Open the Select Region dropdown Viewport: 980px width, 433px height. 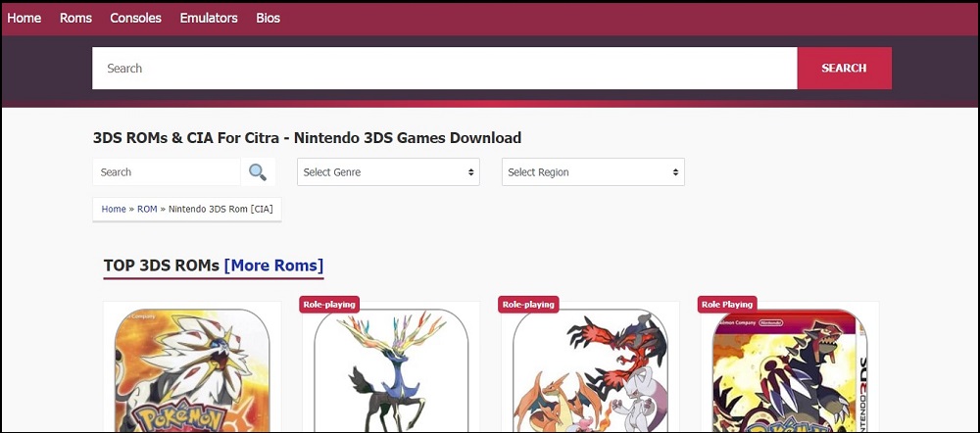(x=593, y=171)
